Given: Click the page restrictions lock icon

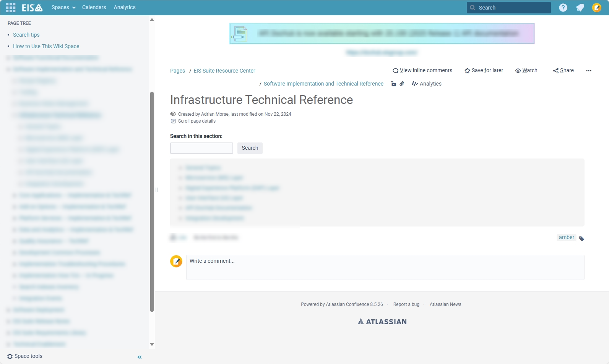Looking at the screenshot, I should coord(393,84).
